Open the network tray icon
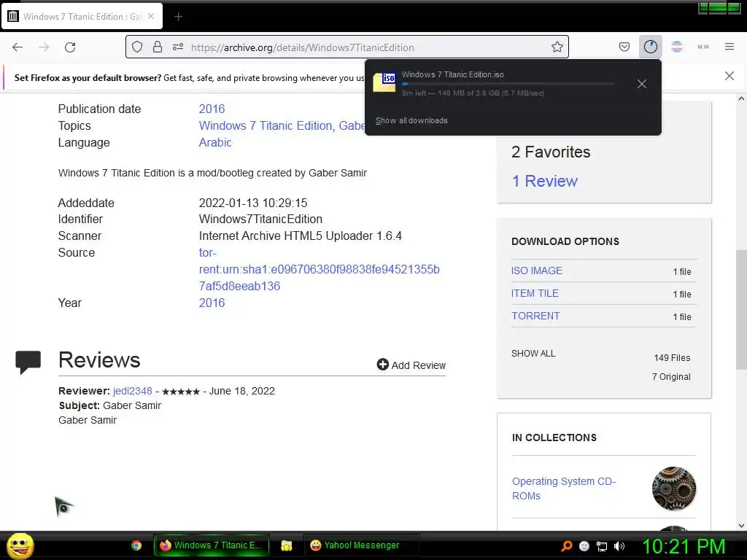 pos(602,547)
